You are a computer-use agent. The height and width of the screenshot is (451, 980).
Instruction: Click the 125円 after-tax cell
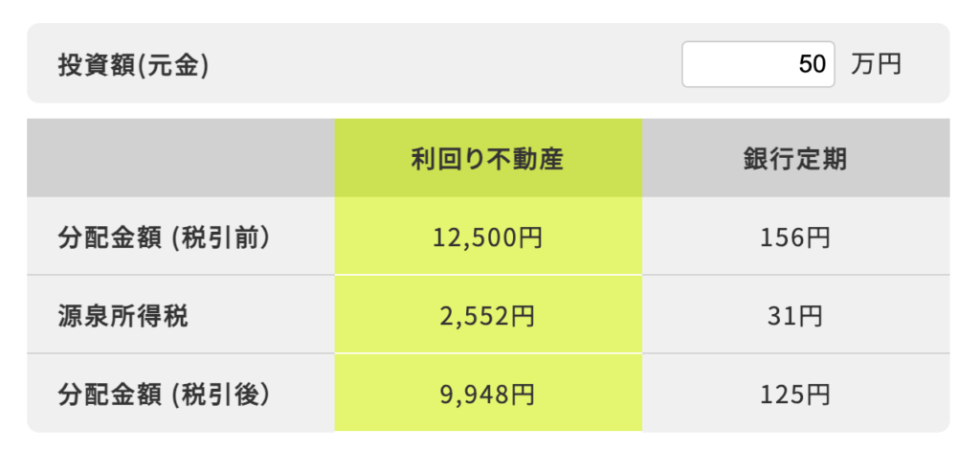click(x=795, y=394)
